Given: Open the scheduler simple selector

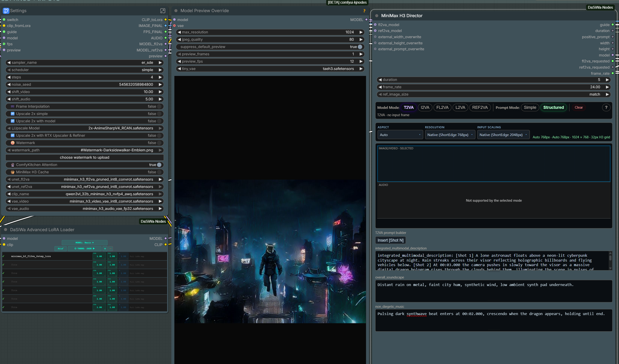Looking at the screenshot, I should 84,70.
